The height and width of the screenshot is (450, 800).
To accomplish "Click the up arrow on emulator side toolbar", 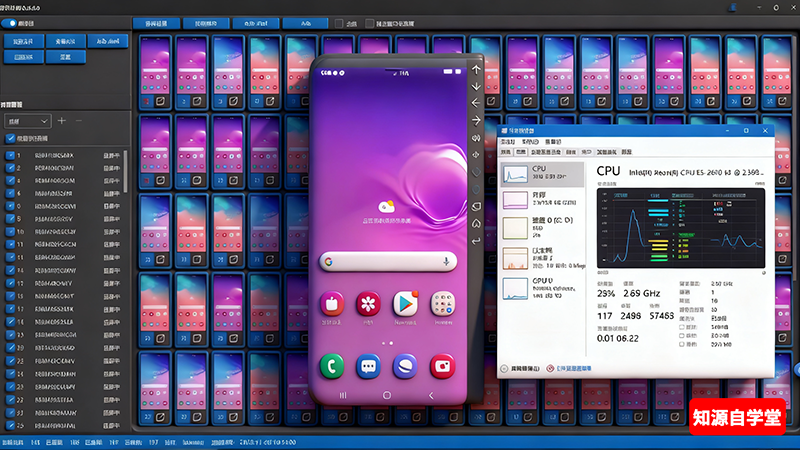I will (x=476, y=69).
